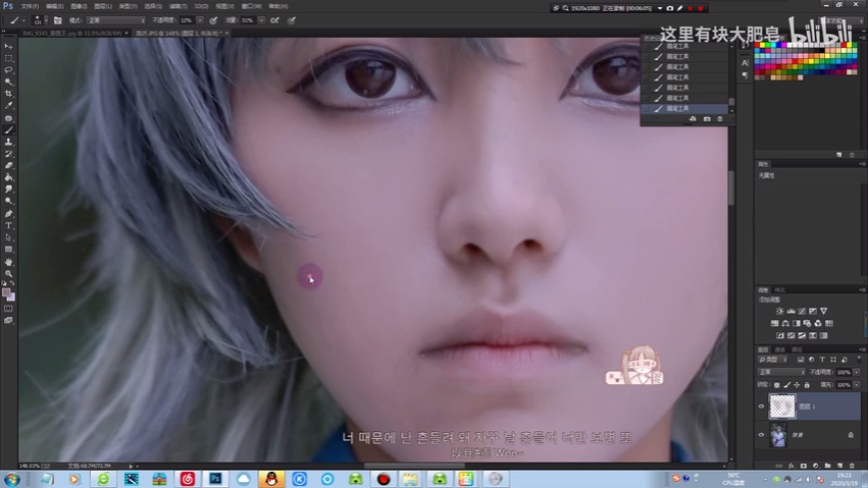Open layer filter type dropdown
This screenshot has height=488, width=868.
click(x=773, y=360)
